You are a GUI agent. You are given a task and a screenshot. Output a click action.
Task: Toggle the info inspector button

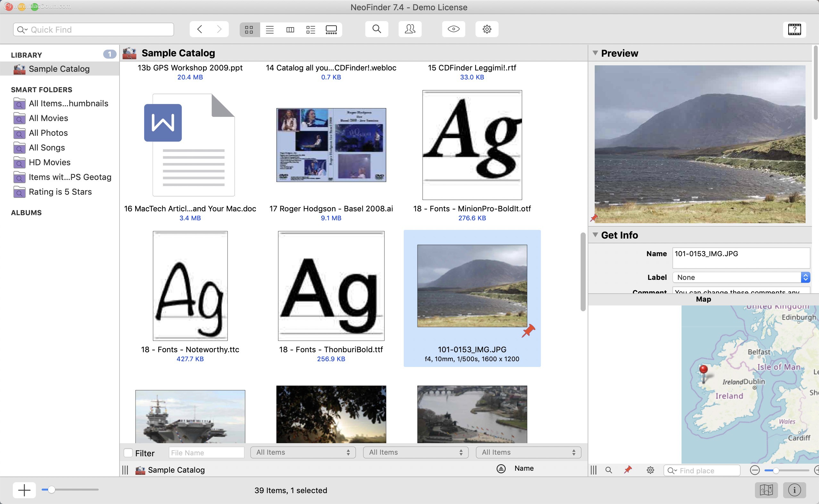pos(794,490)
